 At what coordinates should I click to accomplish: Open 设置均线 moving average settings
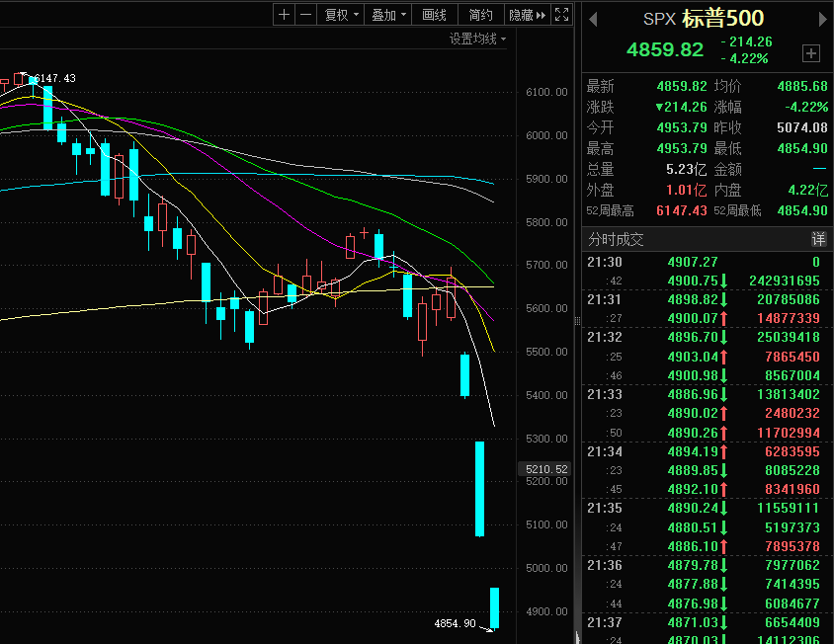(x=477, y=39)
